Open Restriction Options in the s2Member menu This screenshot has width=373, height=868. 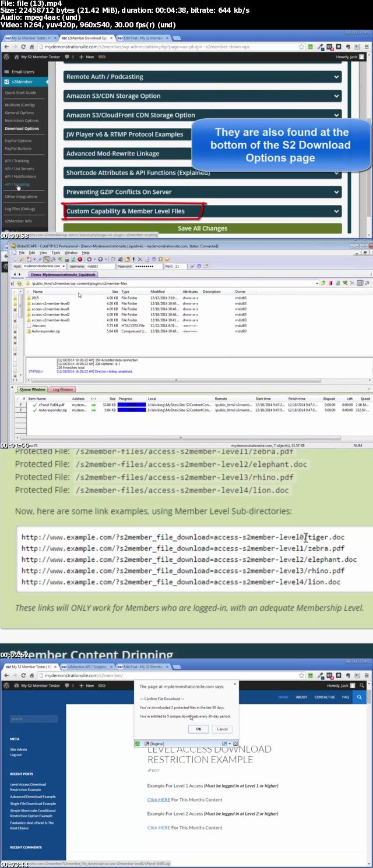click(22, 121)
